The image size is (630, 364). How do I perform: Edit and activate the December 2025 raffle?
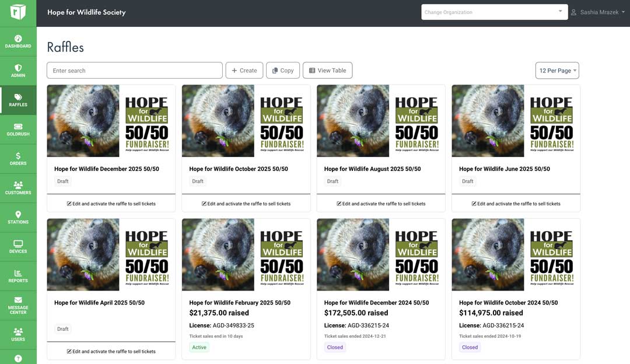pyautogui.click(x=111, y=203)
